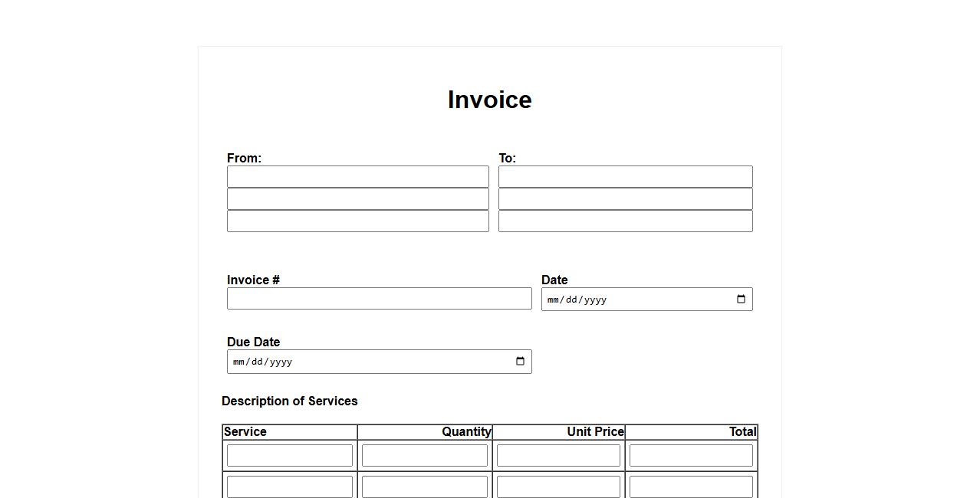Click the first To recipient input line
The image size is (980, 498).
point(625,176)
